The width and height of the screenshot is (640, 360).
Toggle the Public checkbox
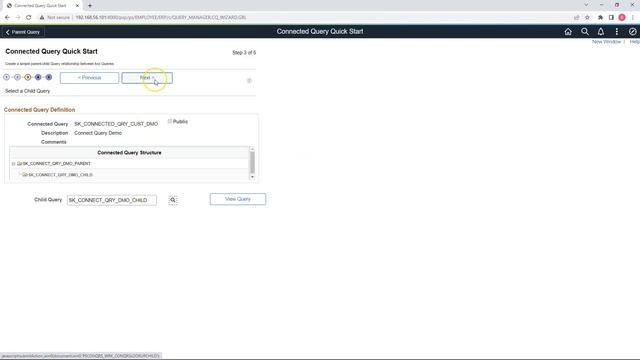[x=170, y=121]
